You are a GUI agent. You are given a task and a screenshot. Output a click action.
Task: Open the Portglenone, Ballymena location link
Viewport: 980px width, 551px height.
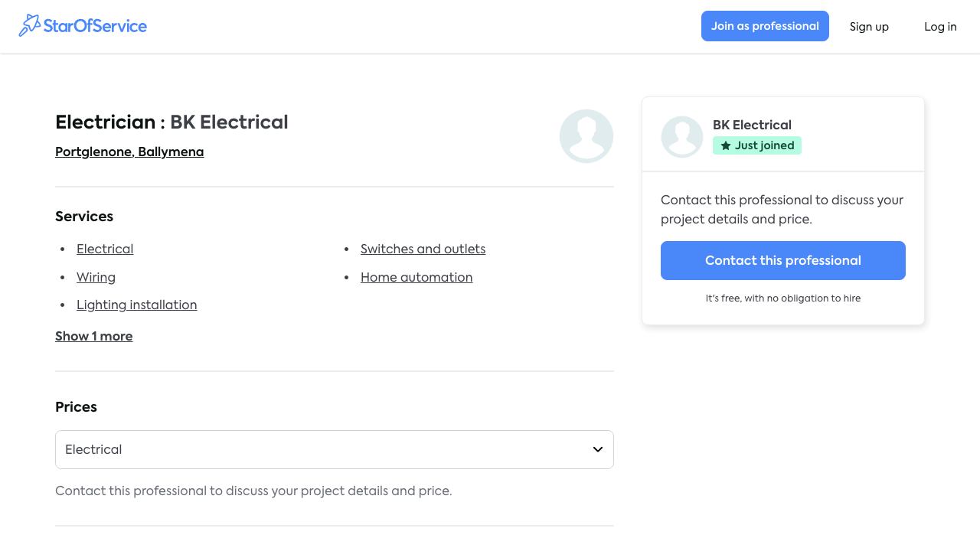[129, 152]
